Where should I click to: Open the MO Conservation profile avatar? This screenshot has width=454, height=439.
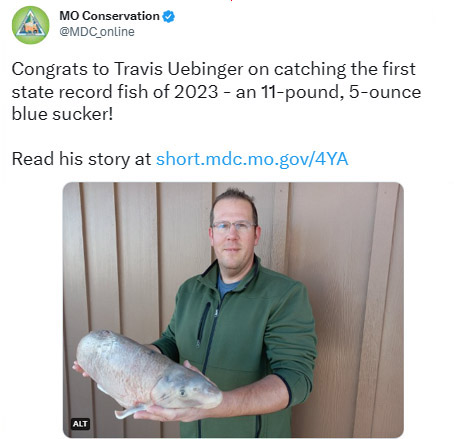pos(30,25)
